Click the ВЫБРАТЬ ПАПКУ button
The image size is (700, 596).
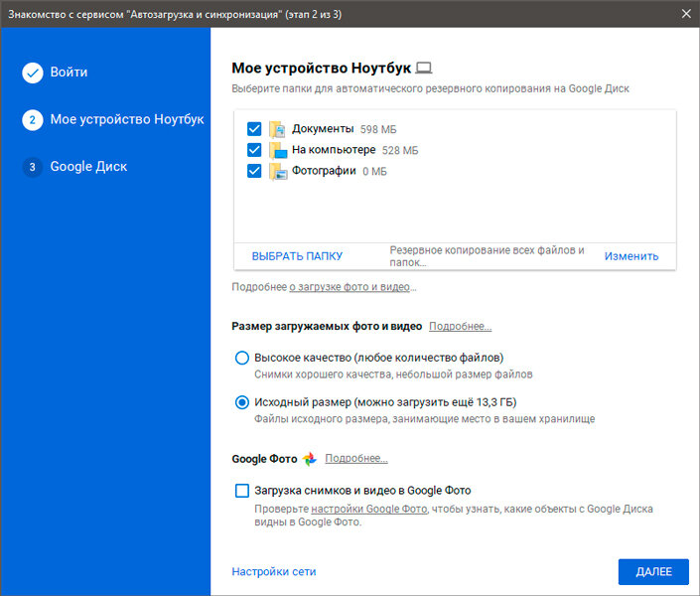pos(297,256)
